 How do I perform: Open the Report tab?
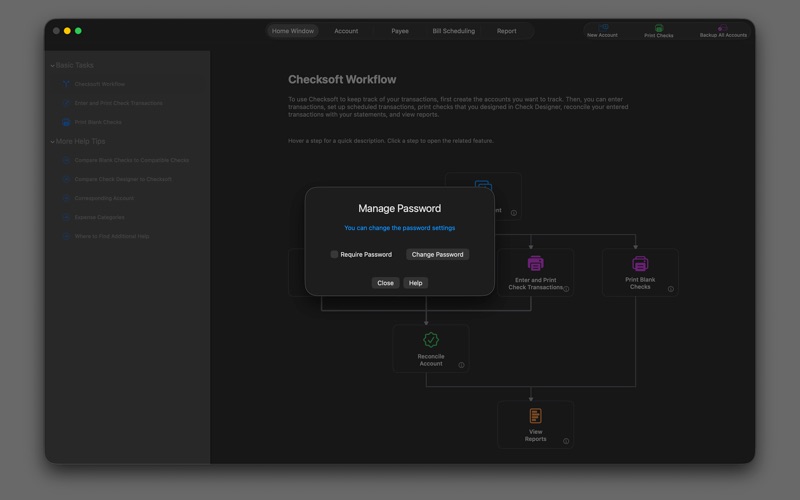point(507,31)
